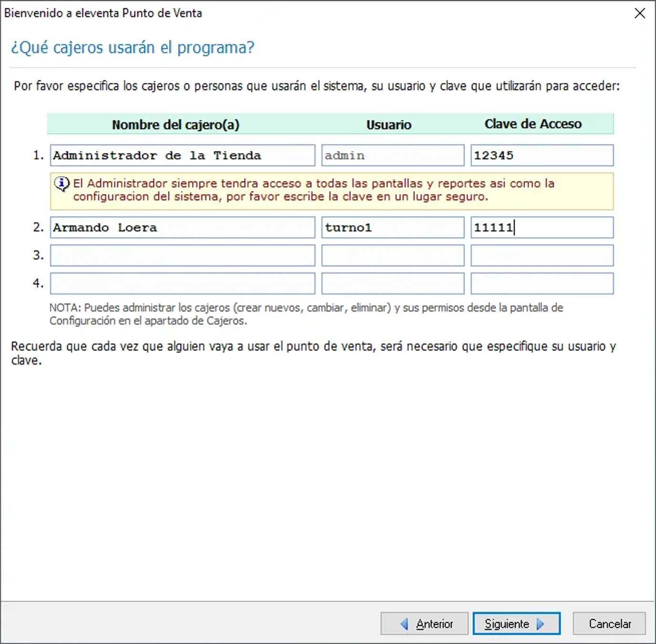Click the information icon next to the administrator note
Screen dimensions: 656x644
(x=61, y=183)
